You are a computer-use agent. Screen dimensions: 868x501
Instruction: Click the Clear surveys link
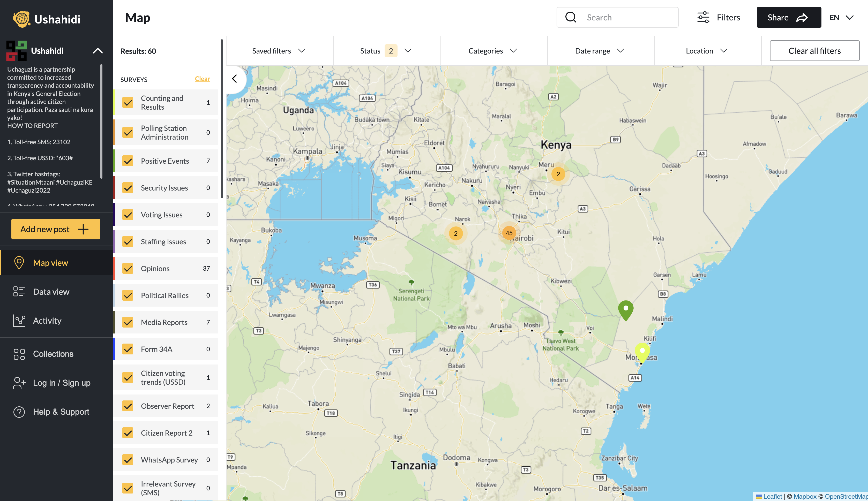point(202,79)
